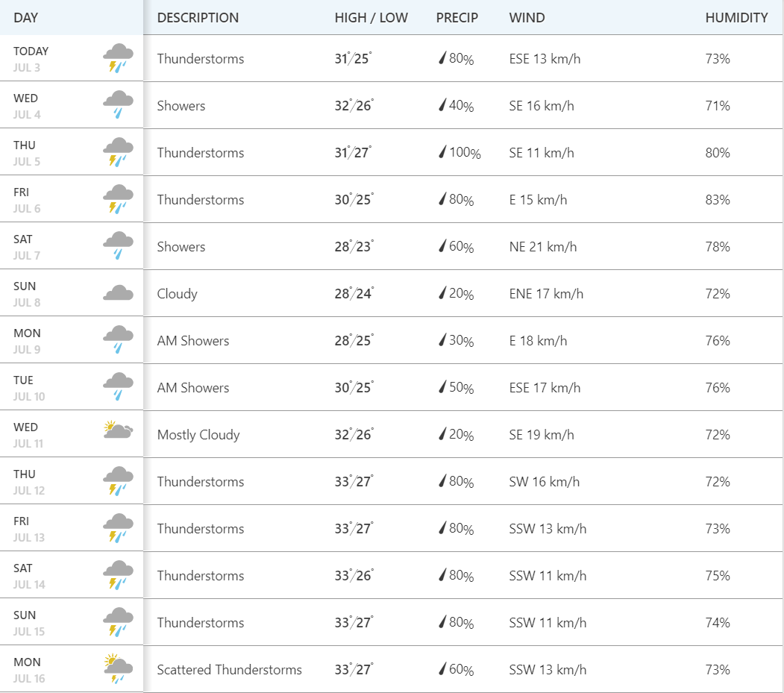Click the thunderstorm icon for TODAY Jul 3
Screen dimensions: 784x693
[118, 58]
